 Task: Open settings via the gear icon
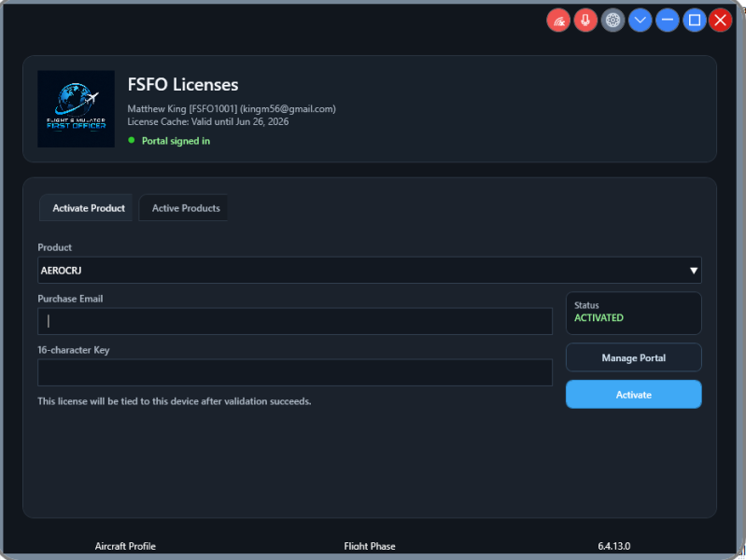tap(612, 21)
